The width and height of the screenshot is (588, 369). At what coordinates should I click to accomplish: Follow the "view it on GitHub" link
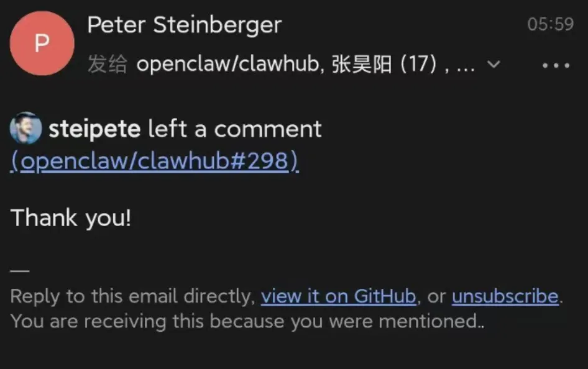point(338,296)
